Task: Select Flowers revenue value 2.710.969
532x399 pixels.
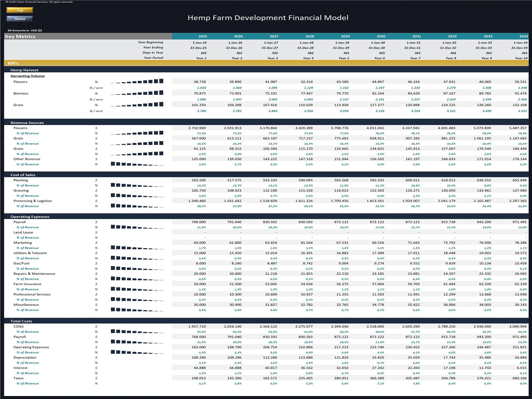Action: (197, 128)
